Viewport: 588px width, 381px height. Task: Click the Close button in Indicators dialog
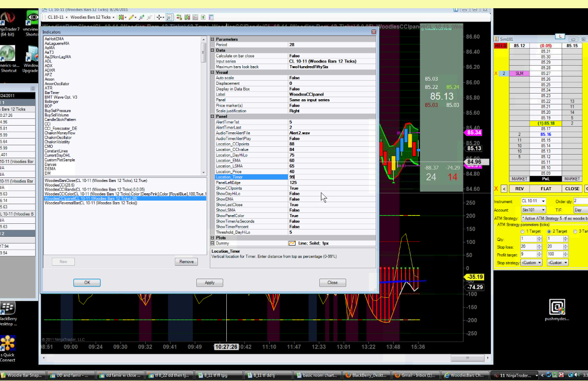(333, 283)
